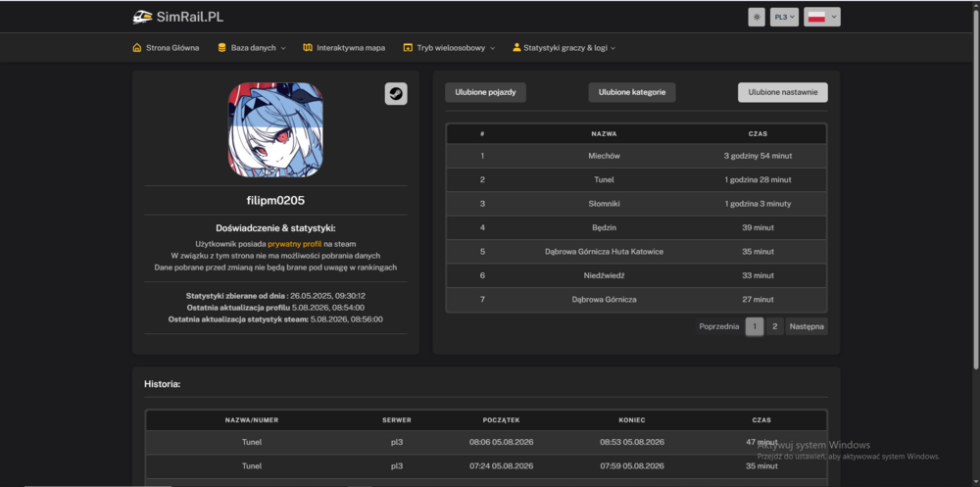Click the NAZWA column header
980x487 pixels.
coord(605,134)
